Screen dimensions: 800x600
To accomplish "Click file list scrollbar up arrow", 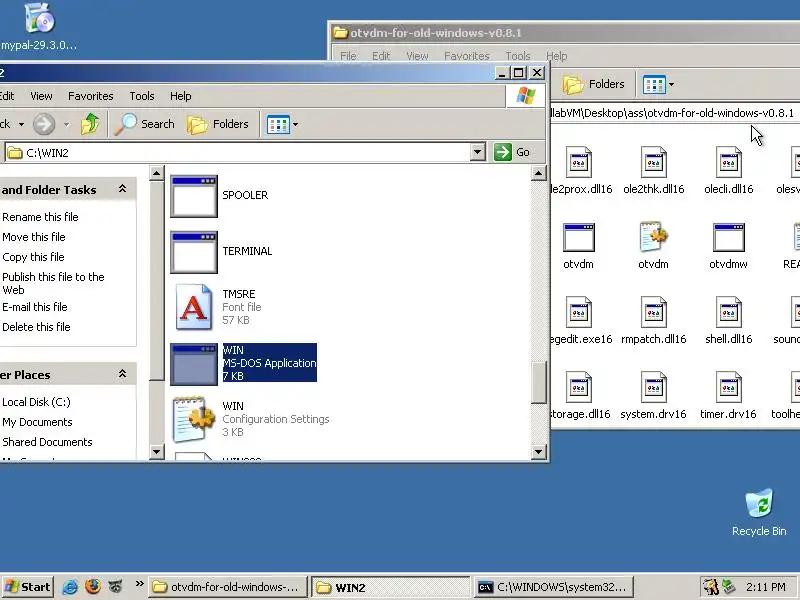I will [539, 173].
